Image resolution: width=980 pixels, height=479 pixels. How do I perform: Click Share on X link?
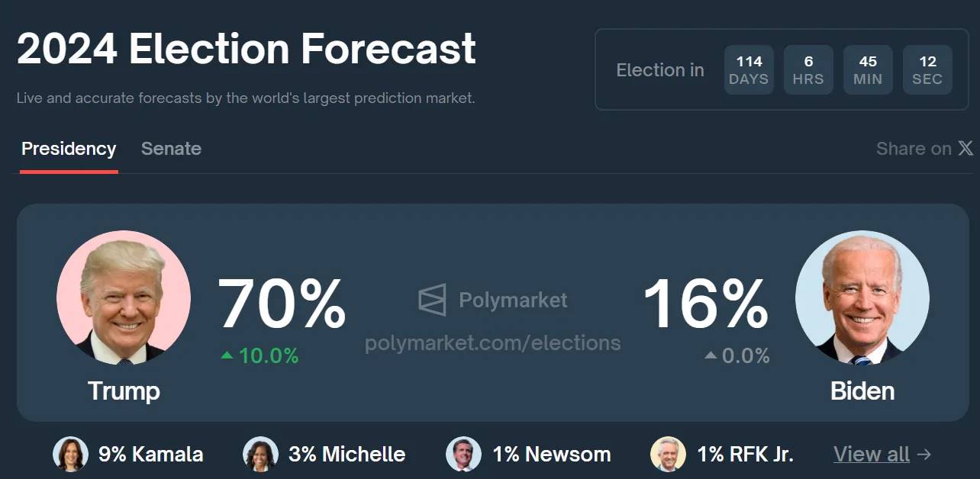924,149
